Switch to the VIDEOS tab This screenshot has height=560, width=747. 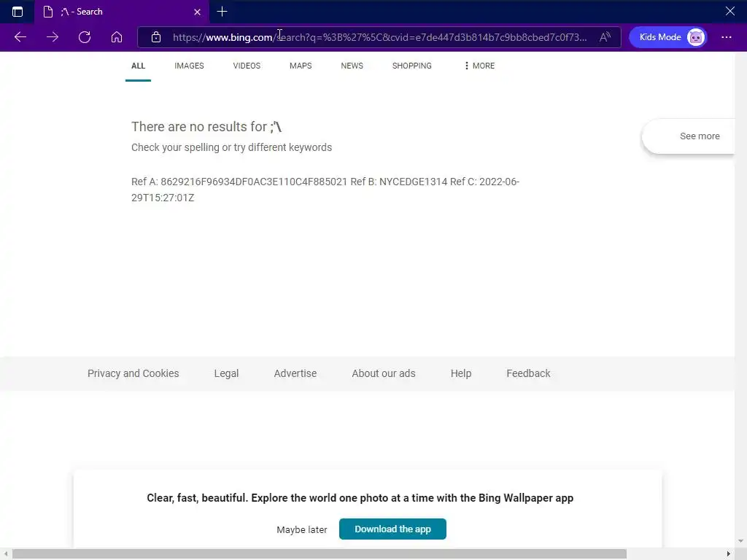247,66
